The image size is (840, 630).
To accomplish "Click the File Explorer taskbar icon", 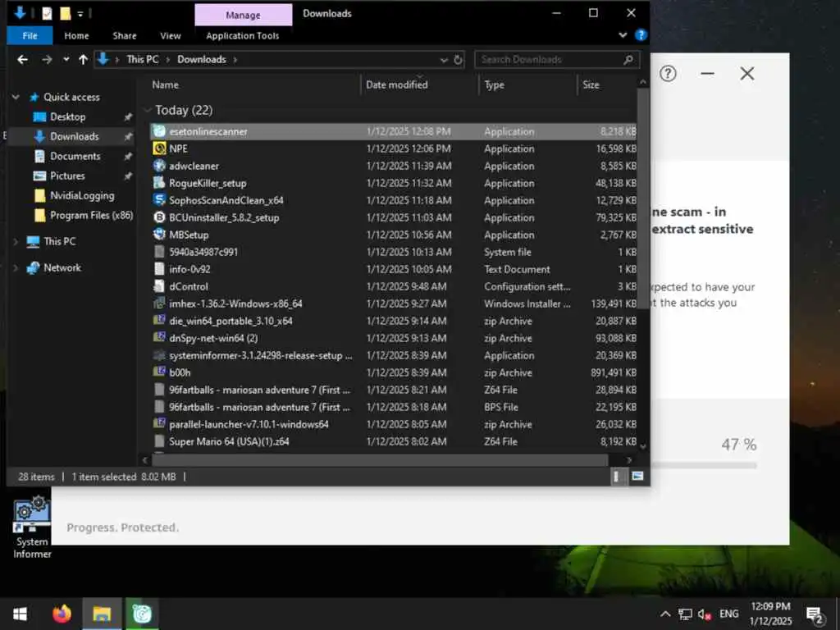I will point(102,614).
